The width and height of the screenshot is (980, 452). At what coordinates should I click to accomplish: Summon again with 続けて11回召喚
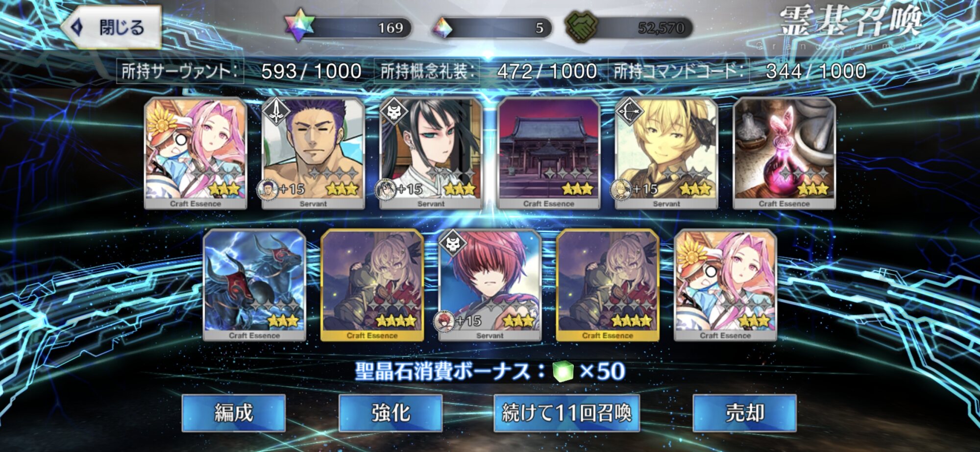pyautogui.click(x=567, y=413)
